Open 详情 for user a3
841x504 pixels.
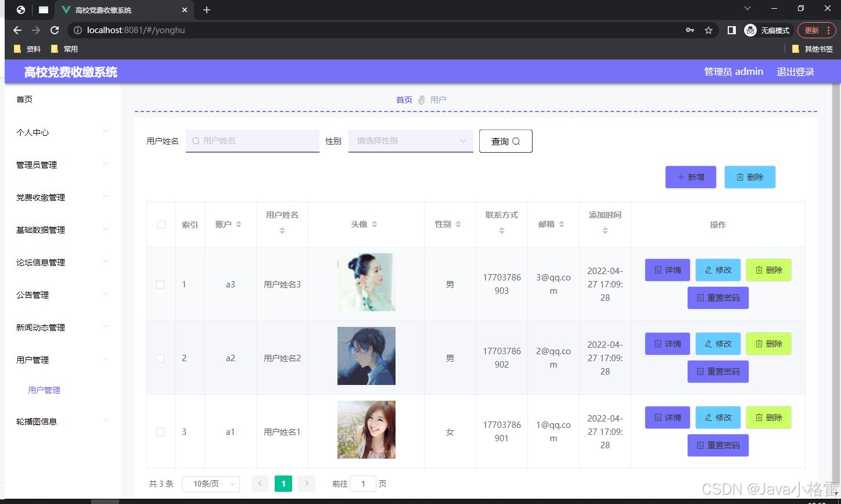tap(667, 270)
